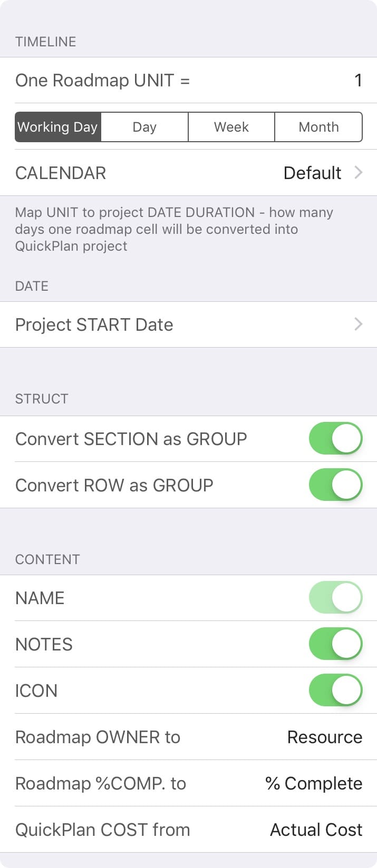
Task: Turn off the NOTES switch
Action: (x=335, y=644)
